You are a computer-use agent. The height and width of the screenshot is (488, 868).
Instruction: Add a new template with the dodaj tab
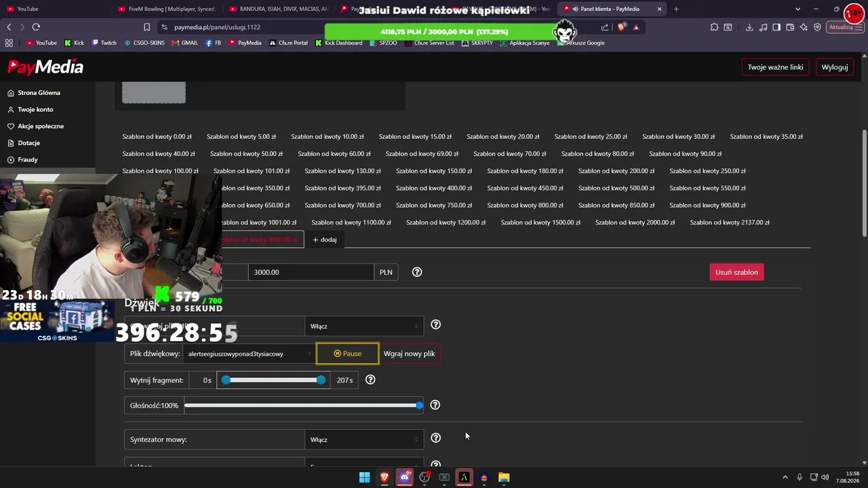(x=325, y=239)
